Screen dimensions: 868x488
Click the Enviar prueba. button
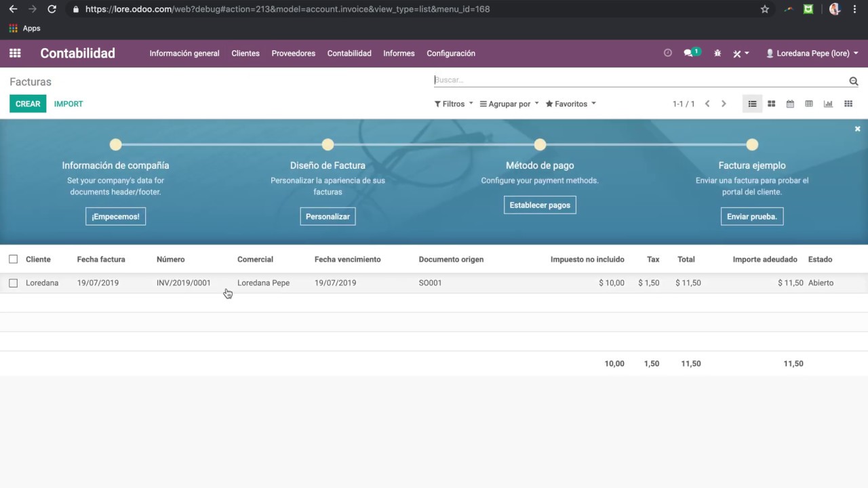click(752, 216)
